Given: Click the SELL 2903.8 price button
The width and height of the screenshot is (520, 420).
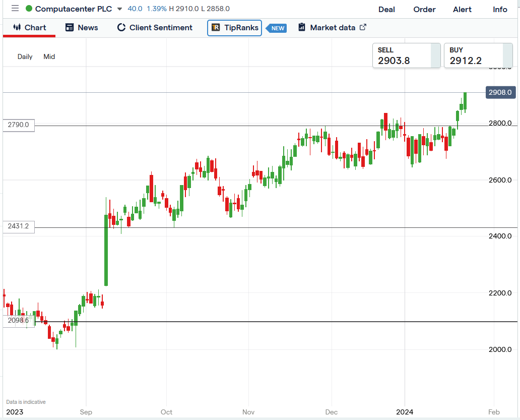Looking at the screenshot, I should tap(407, 55).
